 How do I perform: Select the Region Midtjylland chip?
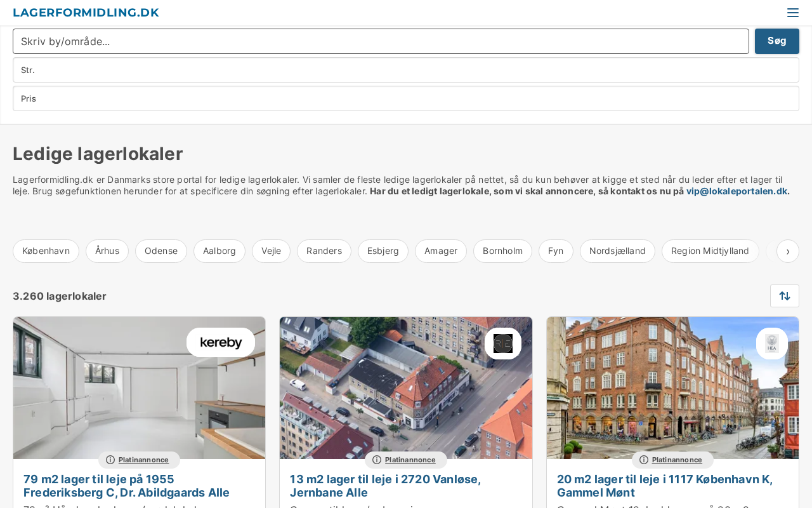coord(710,251)
